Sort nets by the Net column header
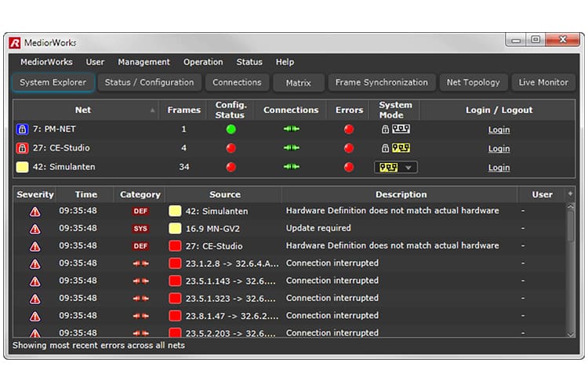This screenshot has width=588, height=392. point(85,110)
